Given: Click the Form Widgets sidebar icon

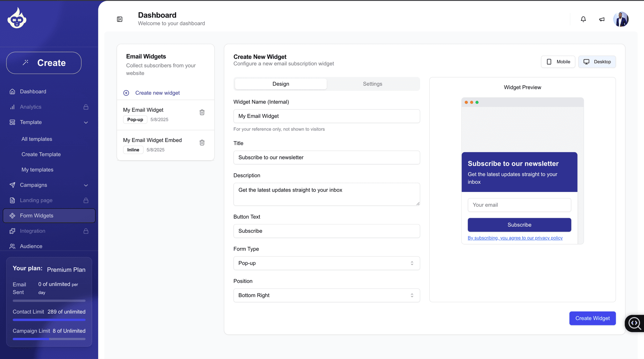Looking at the screenshot, I should 13,216.
